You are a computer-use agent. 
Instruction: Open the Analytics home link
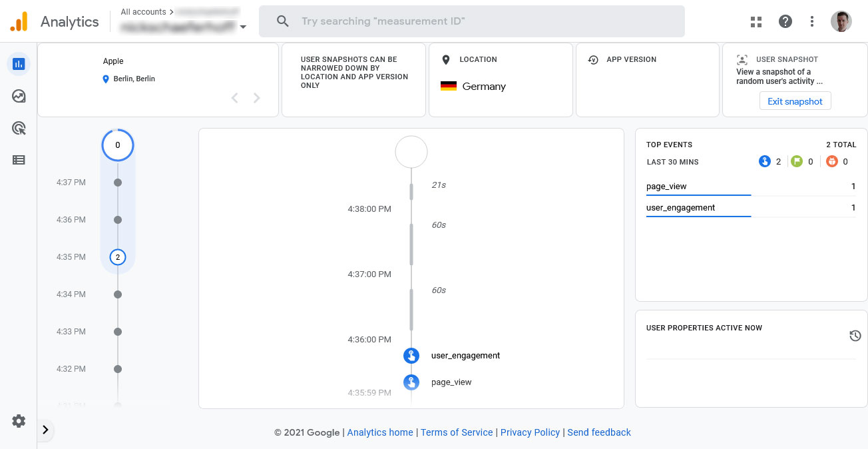[x=380, y=432]
